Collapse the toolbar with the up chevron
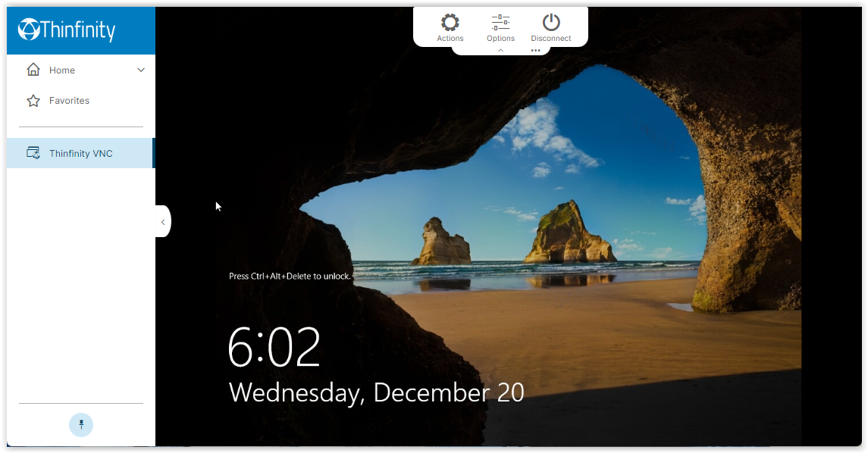868x453 pixels. click(x=500, y=50)
